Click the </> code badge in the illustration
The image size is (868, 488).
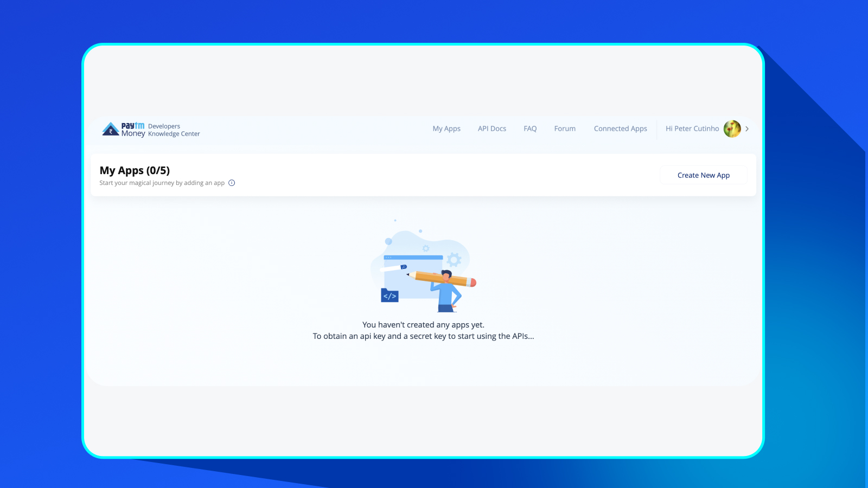pyautogui.click(x=389, y=296)
